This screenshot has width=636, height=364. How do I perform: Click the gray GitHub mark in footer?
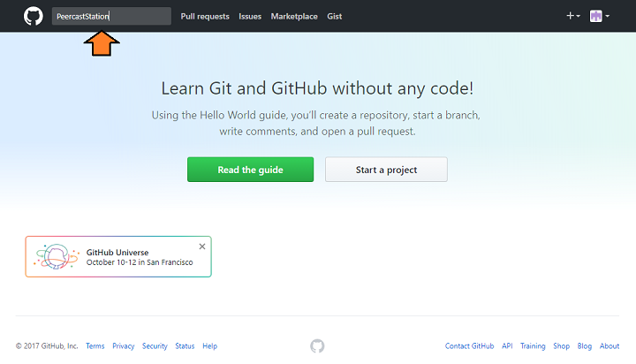pyautogui.click(x=317, y=346)
